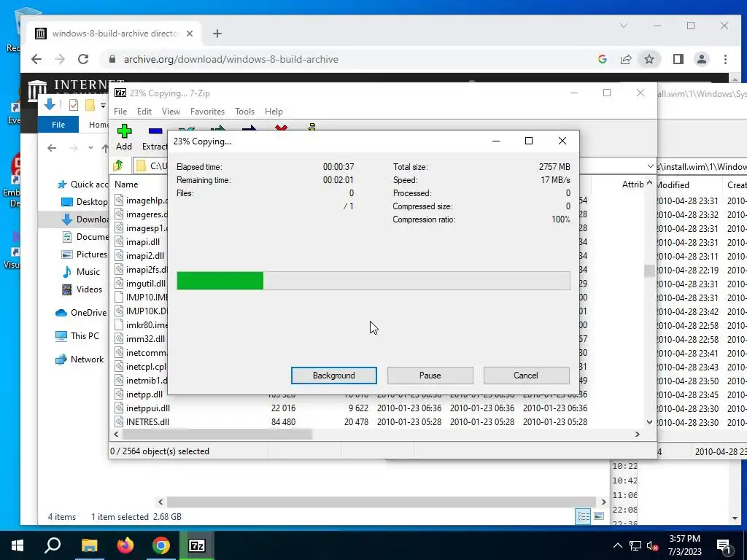
Task: Select imm32.dll in the 7-Zip file list
Action: (x=145, y=339)
